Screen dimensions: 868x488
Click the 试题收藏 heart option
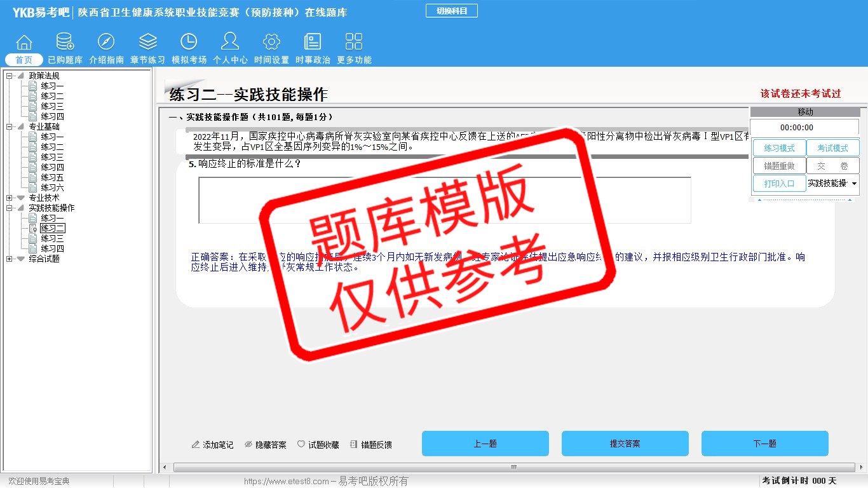[x=318, y=445]
